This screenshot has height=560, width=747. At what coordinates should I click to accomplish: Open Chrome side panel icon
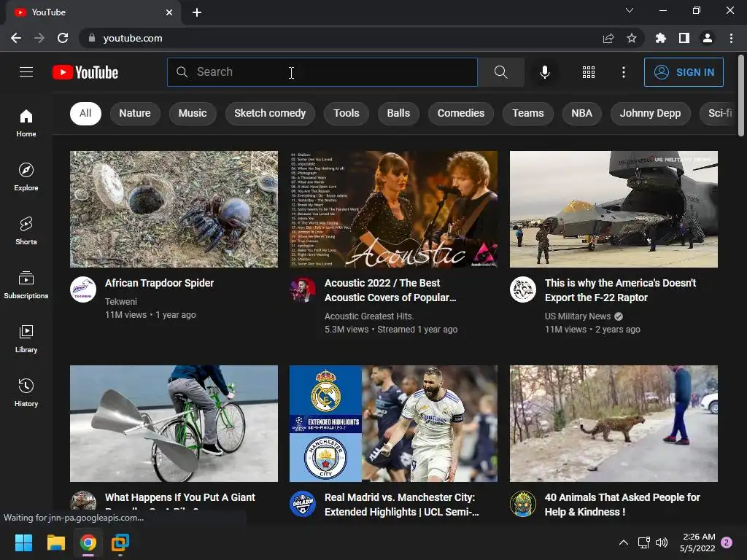(x=684, y=38)
